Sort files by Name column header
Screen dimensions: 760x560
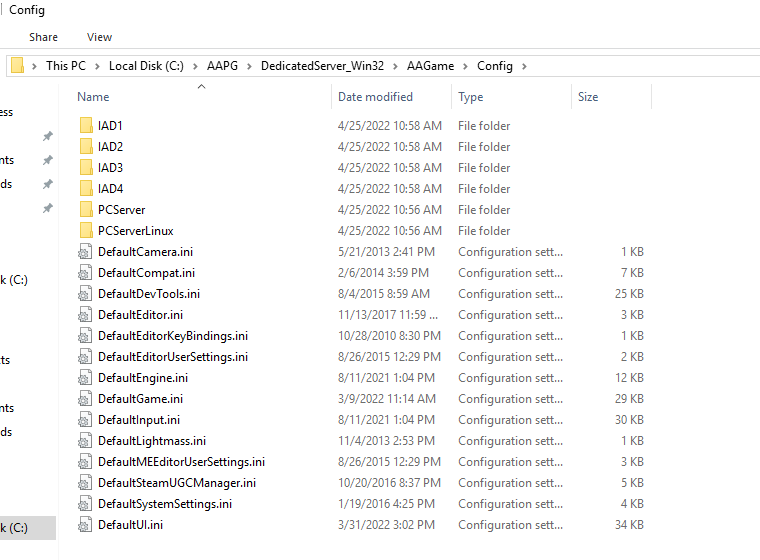[x=93, y=97]
